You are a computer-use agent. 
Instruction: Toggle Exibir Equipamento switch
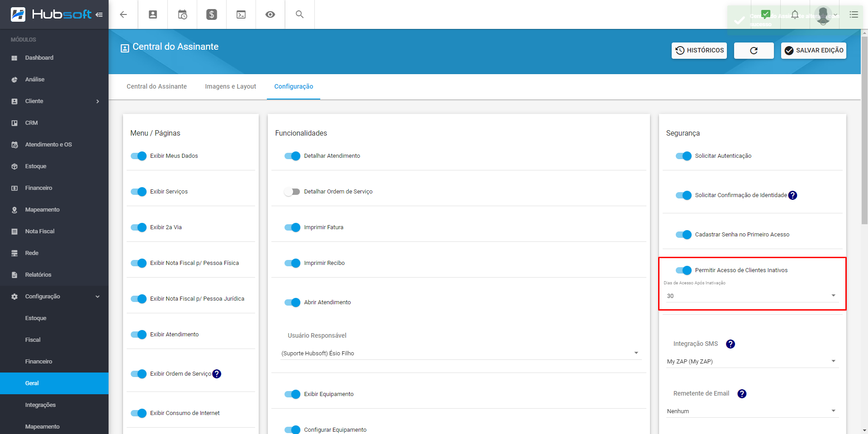292,394
